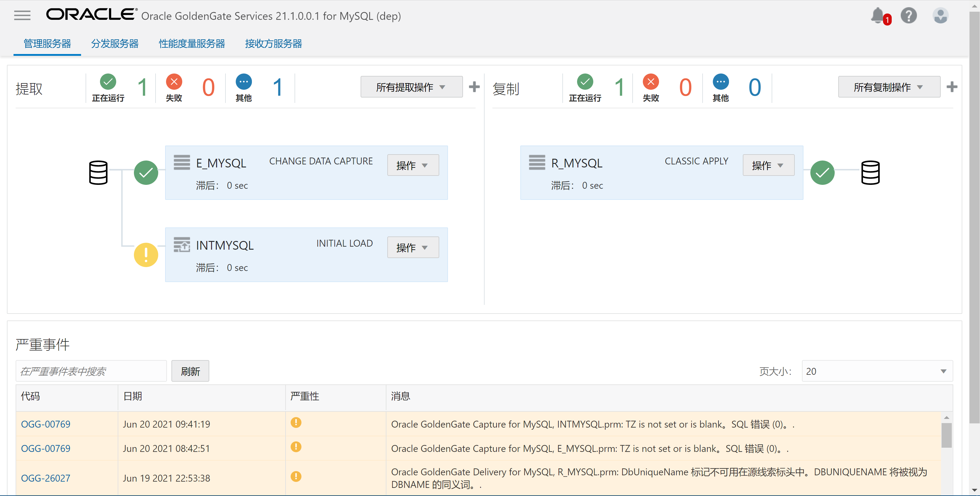The height and width of the screenshot is (496, 980).
Task: Click the process icon left of E_MYSQL
Action: 181,162
